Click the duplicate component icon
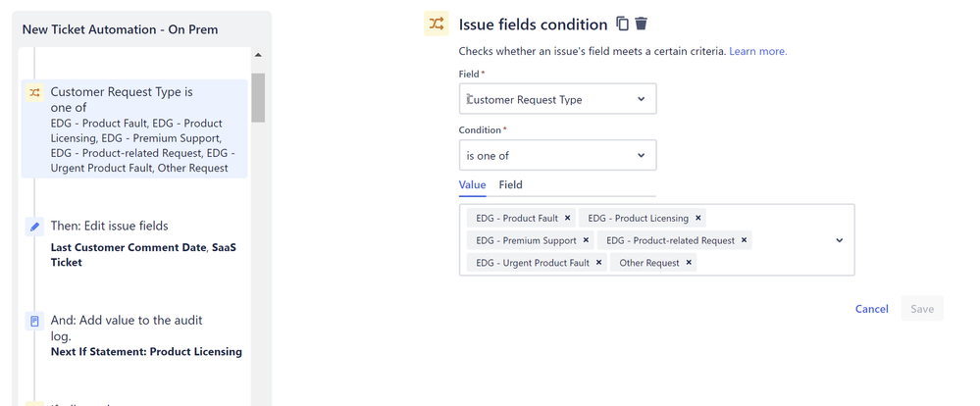The height and width of the screenshot is (406, 980). (622, 24)
